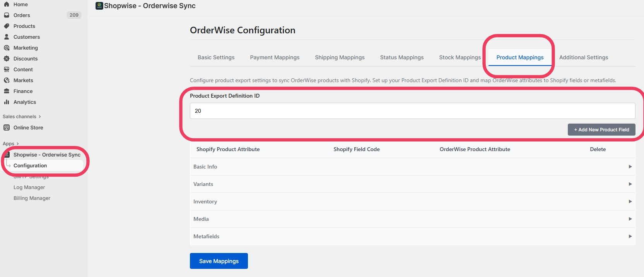The width and height of the screenshot is (644, 277).
Task: Click the Products tag icon
Action: (7, 26)
